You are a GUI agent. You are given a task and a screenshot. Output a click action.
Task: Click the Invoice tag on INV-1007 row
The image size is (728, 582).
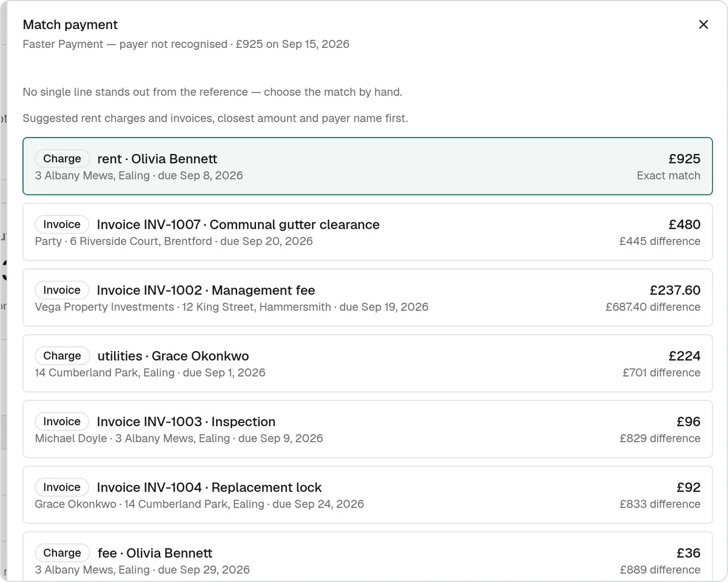(x=62, y=224)
